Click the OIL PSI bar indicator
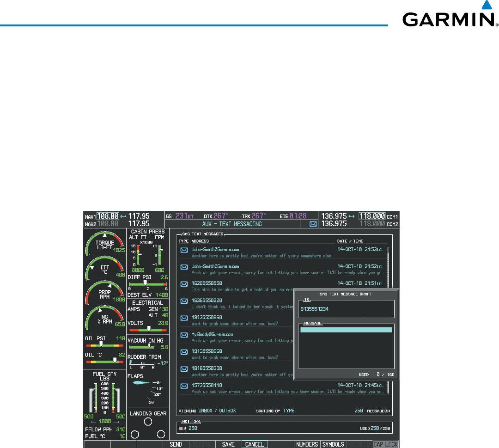Viewport: 499px width, 448px height. click(x=105, y=345)
